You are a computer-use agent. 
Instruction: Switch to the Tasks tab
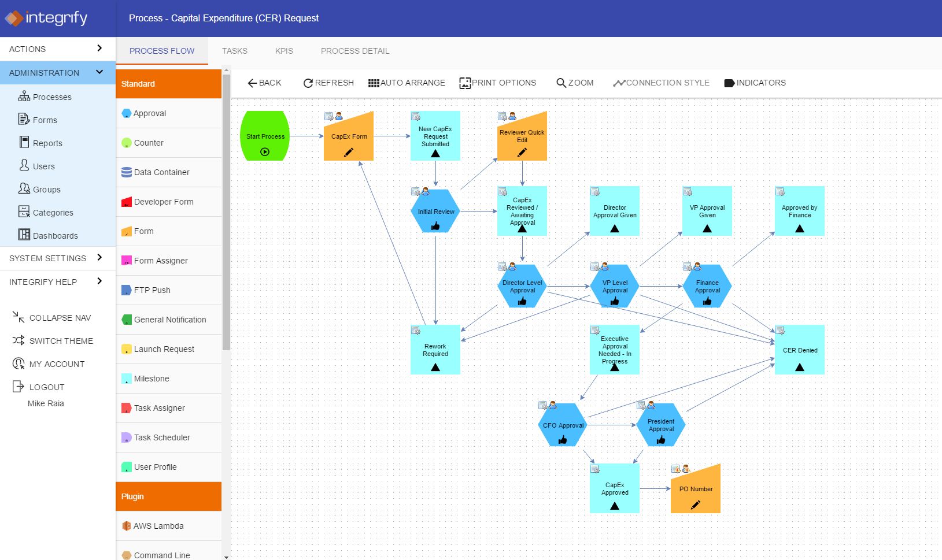235,51
